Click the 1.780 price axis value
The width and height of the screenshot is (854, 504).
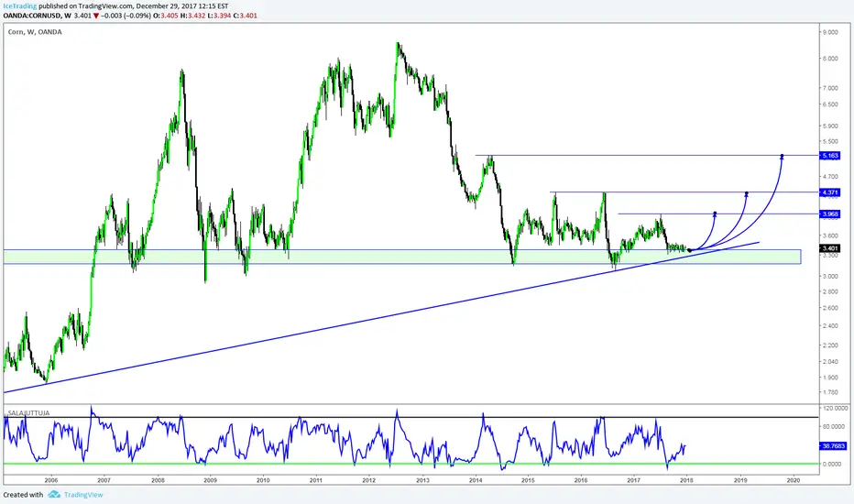pos(830,392)
